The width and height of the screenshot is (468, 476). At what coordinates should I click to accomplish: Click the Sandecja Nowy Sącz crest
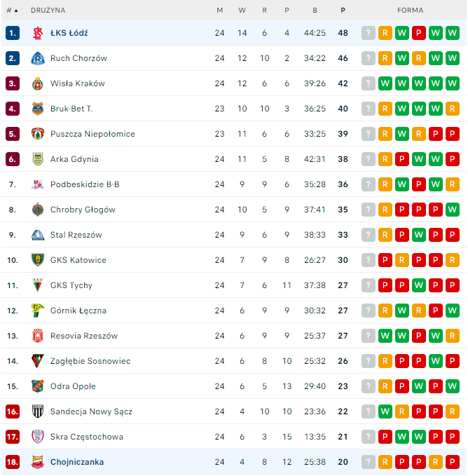coord(38,412)
